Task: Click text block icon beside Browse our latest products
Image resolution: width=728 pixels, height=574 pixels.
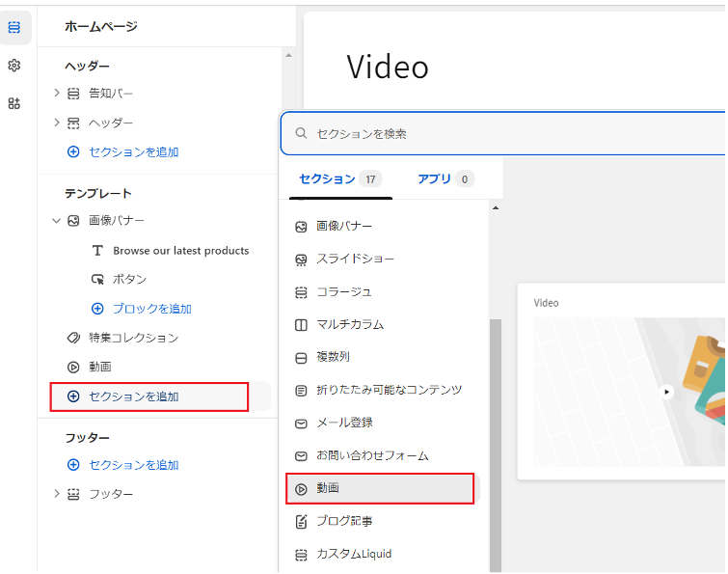Action: pos(97,251)
